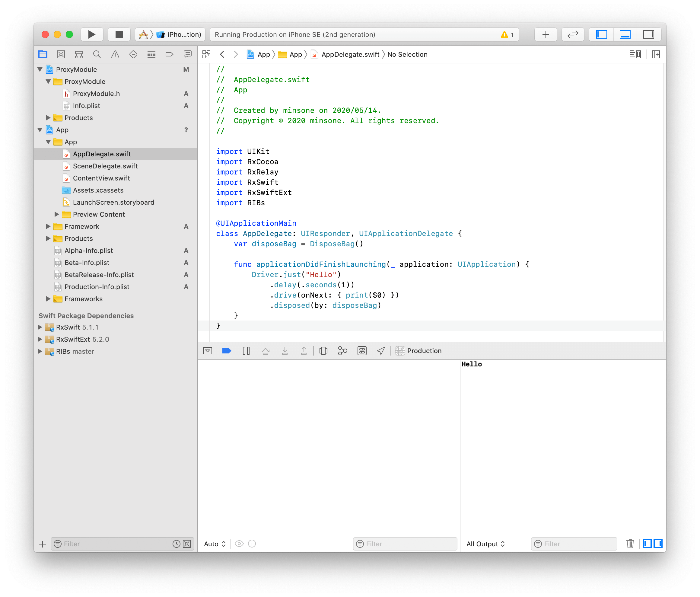Click the print description info icon

[x=252, y=544]
